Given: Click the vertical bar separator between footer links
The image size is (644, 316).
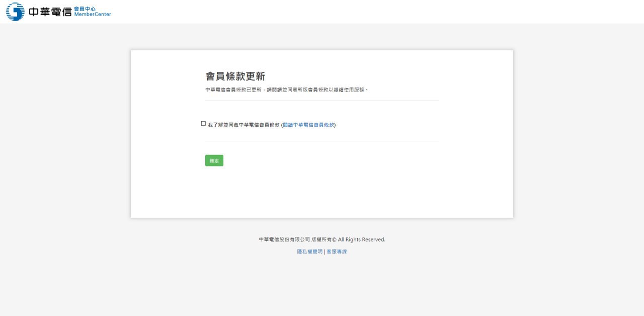Looking at the screenshot, I should pos(325,252).
